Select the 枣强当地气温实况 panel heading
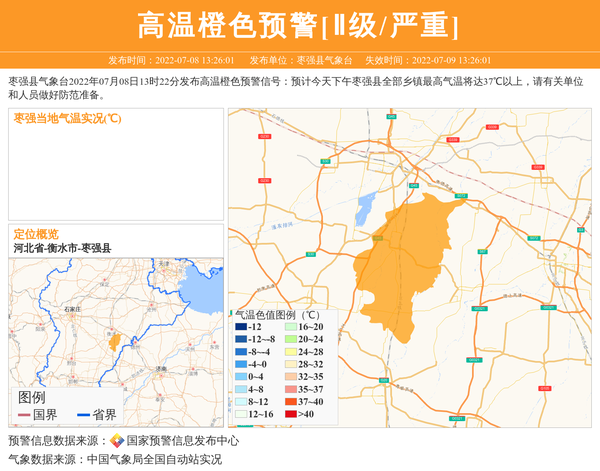Image resolution: width=600 pixels, height=471 pixels. pyautogui.click(x=67, y=118)
